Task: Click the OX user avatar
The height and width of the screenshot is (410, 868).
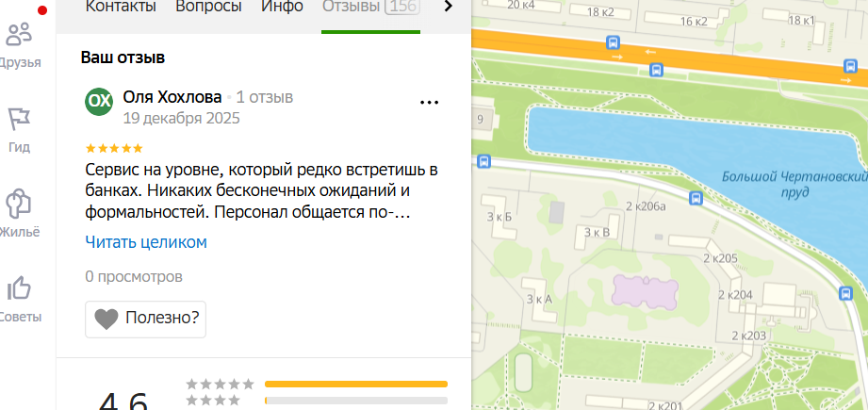Action: pos(99,101)
